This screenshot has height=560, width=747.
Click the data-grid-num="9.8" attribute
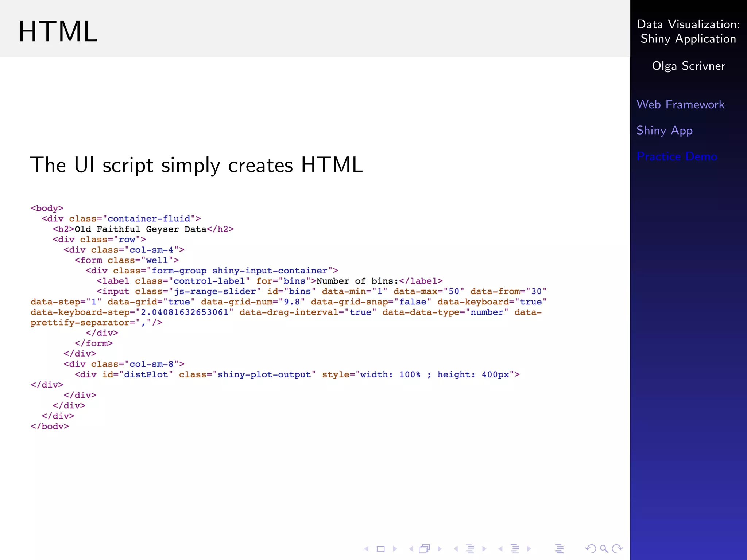pos(253,302)
